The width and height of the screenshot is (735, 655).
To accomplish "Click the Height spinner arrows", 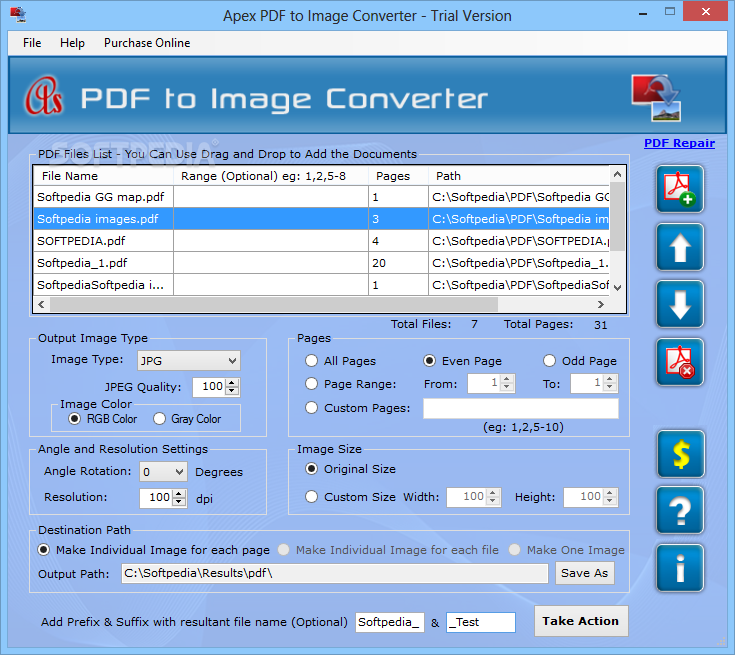I will tap(610, 497).
